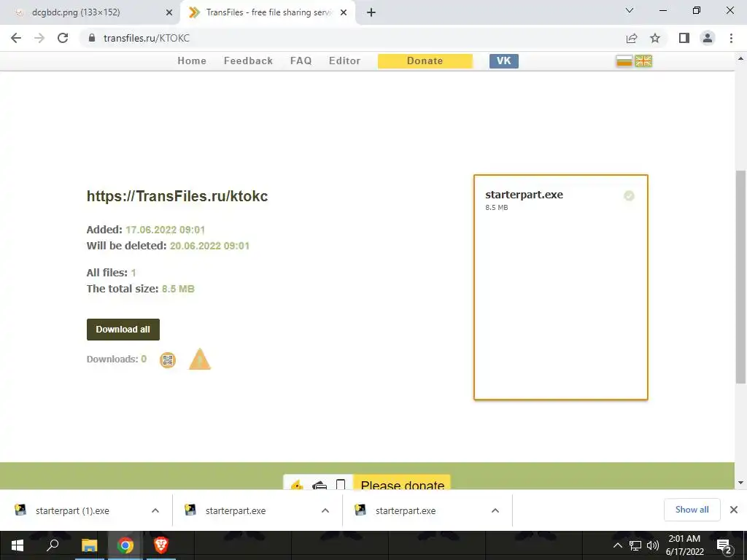Show hidden system tray icons
747x560 pixels.
(x=617, y=545)
